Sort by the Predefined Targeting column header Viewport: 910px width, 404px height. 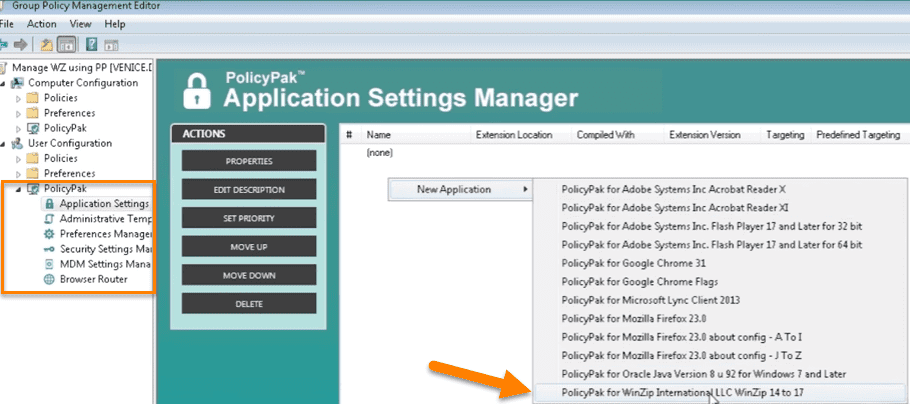pos(858,135)
